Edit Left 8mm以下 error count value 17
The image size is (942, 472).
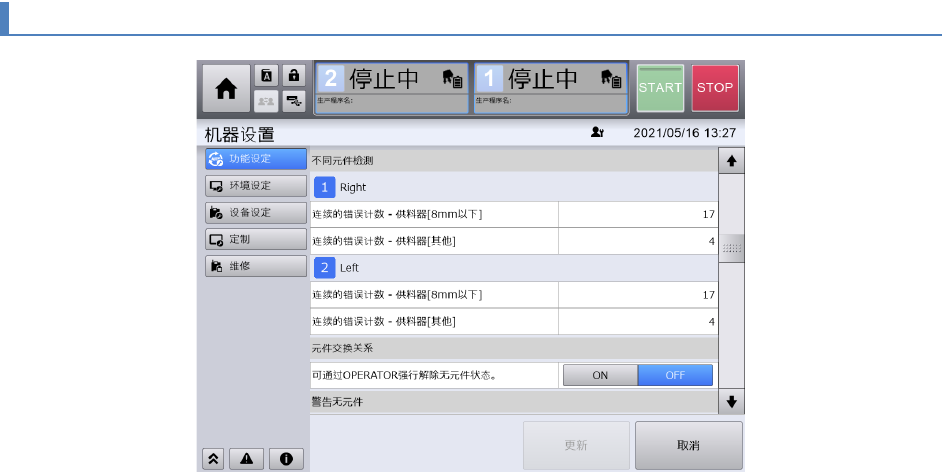coord(638,295)
